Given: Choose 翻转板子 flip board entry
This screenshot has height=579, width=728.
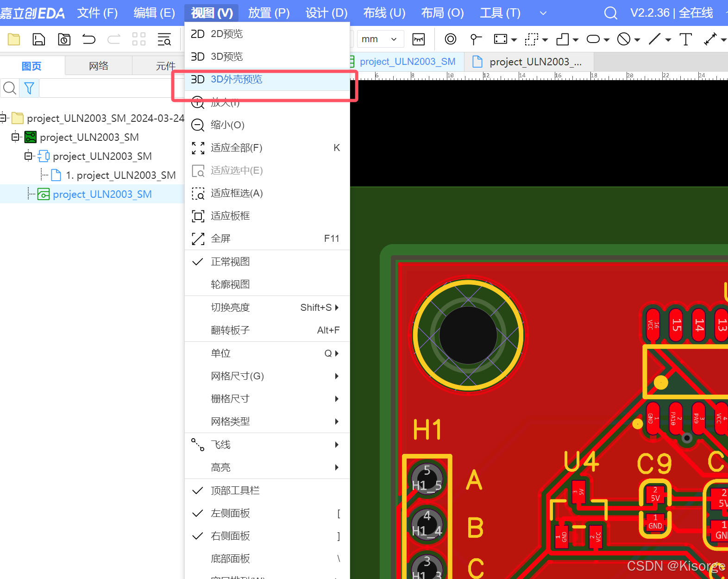Looking at the screenshot, I should pos(267,330).
